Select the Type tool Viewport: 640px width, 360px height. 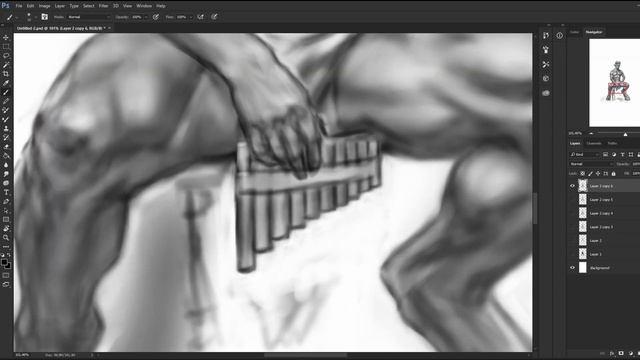click(x=6, y=192)
